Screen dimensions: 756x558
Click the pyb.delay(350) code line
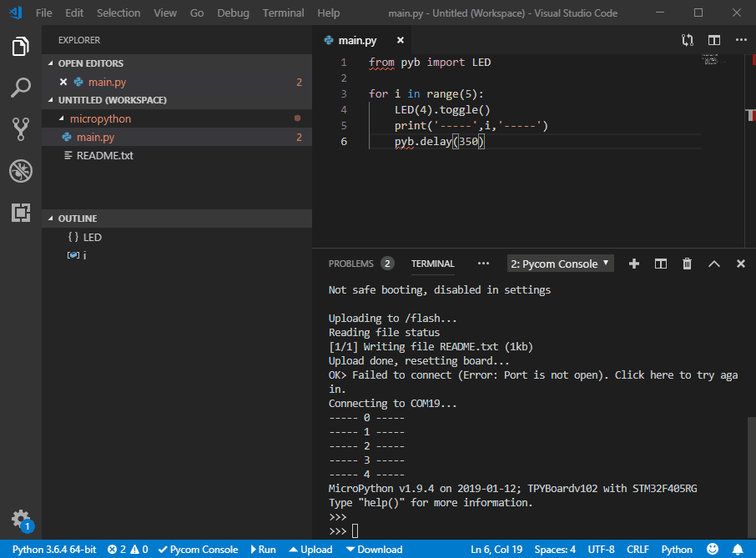click(x=439, y=141)
